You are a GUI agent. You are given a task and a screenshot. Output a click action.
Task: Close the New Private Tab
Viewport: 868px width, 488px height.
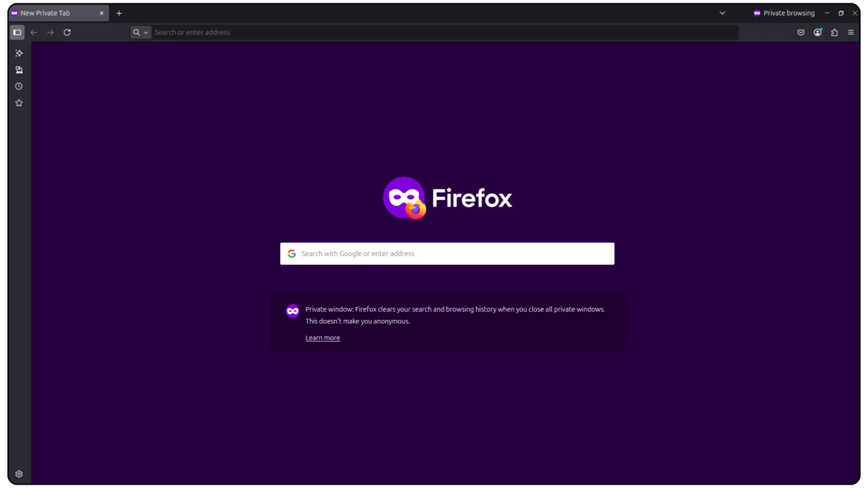coord(102,13)
